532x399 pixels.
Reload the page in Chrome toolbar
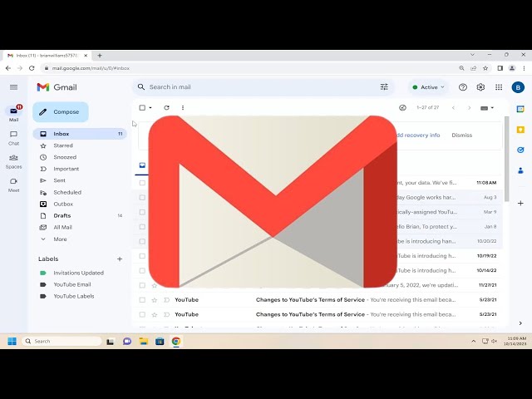[x=32, y=68]
